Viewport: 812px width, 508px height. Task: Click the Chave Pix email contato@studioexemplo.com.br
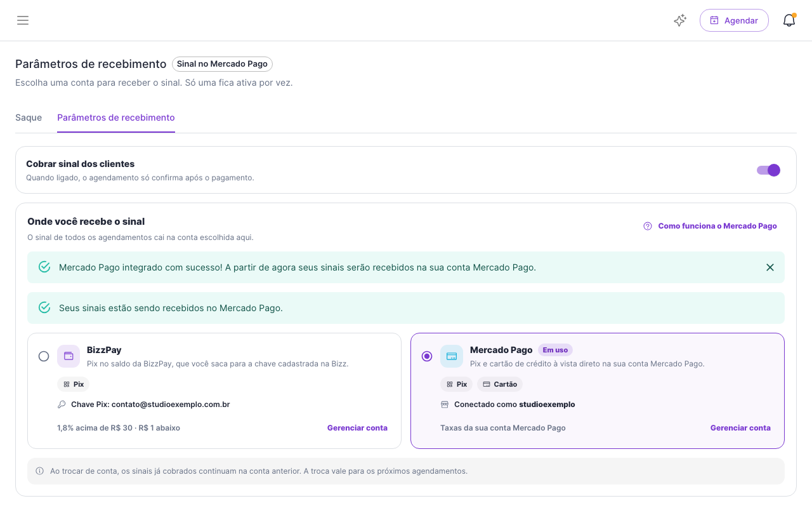(x=171, y=404)
